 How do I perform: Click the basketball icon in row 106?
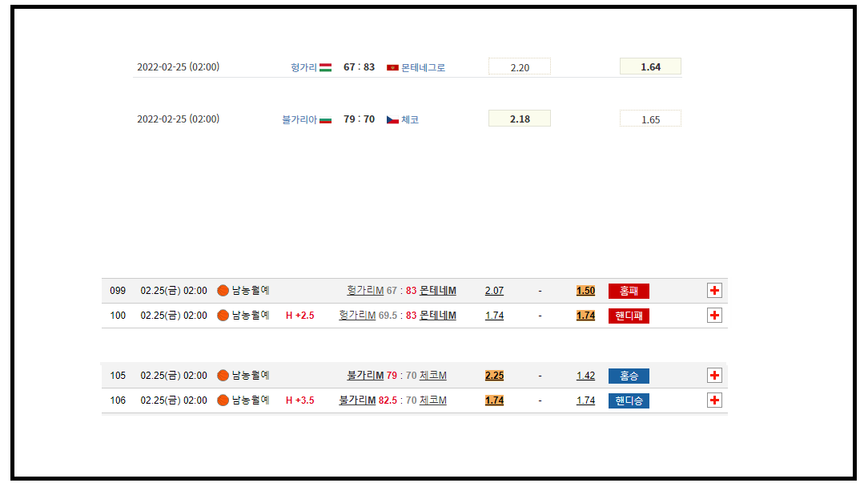click(223, 400)
